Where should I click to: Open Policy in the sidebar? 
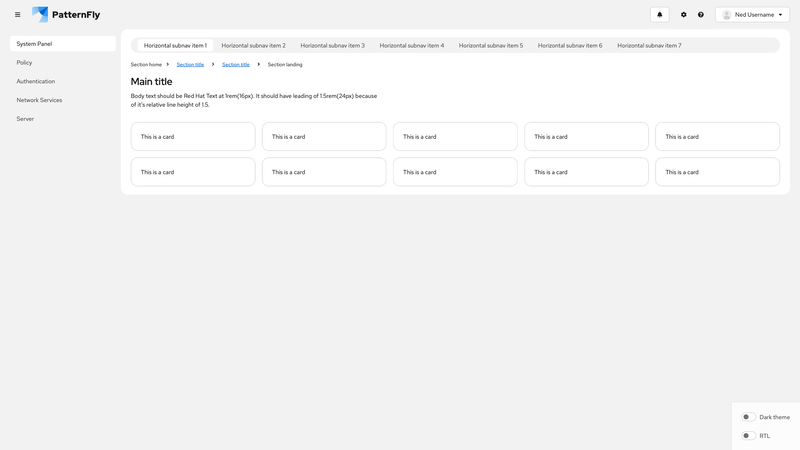point(25,63)
